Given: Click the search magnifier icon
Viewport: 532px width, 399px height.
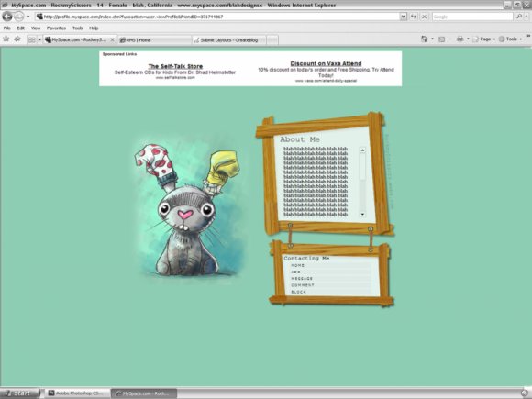Looking at the screenshot, I should pyautogui.click(x=519, y=17).
